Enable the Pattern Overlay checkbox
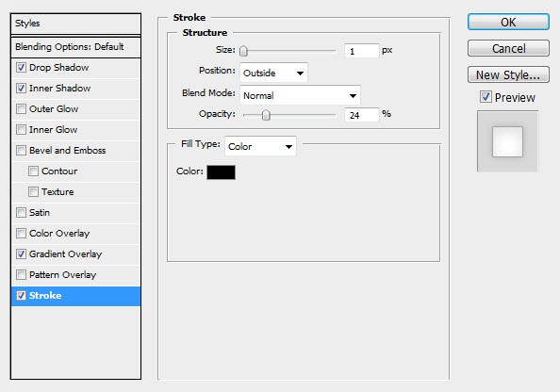Viewport: 560px width, 392px height. point(21,274)
